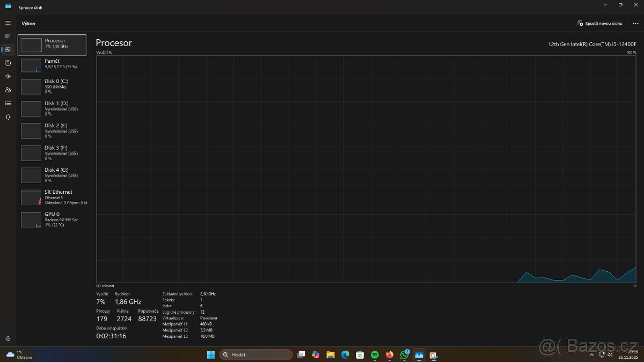Screen dimensions: 644x362
Task: Select Disk 0 (C:) SSD item
Action: point(52,86)
